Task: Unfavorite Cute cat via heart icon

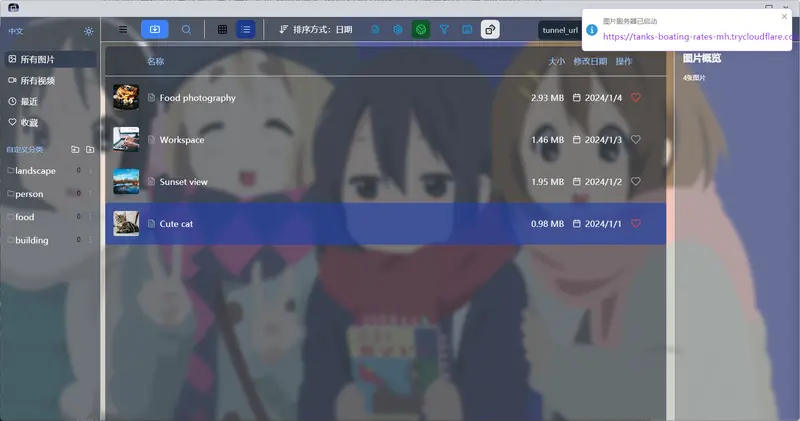Action: [x=636, y=224]
